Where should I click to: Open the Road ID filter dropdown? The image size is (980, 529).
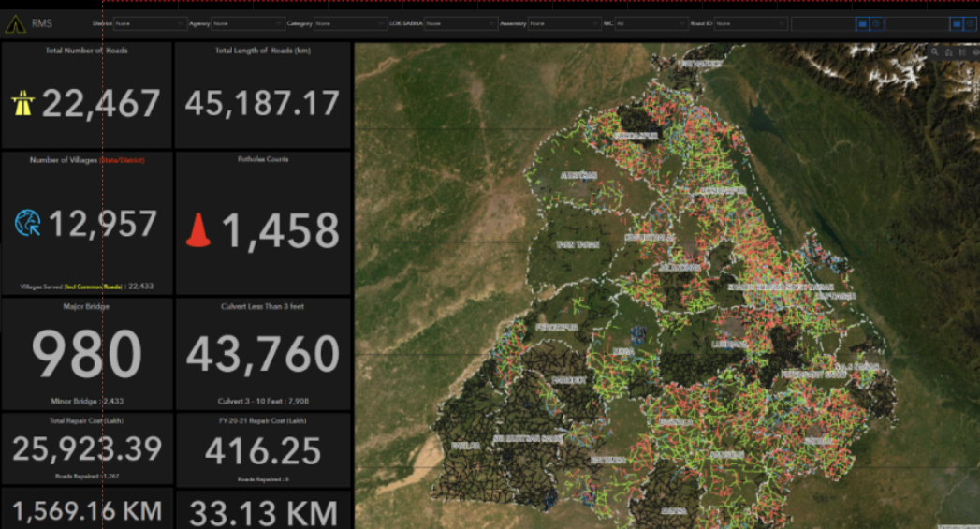tap(751, 23)
